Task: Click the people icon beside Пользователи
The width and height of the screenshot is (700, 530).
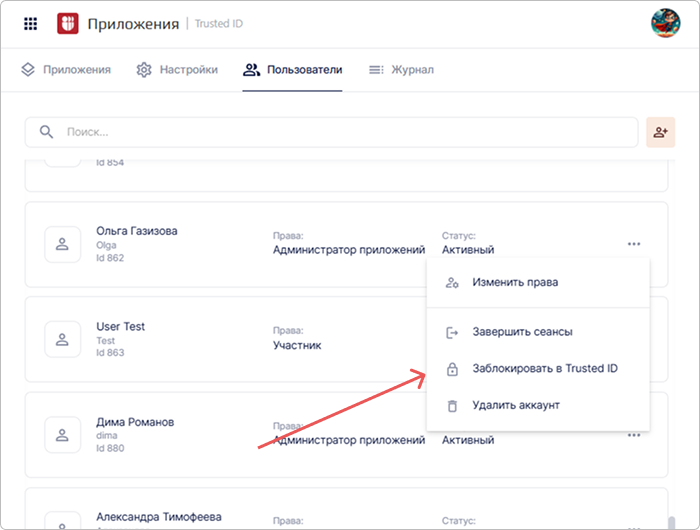Action: coord(251,70)
